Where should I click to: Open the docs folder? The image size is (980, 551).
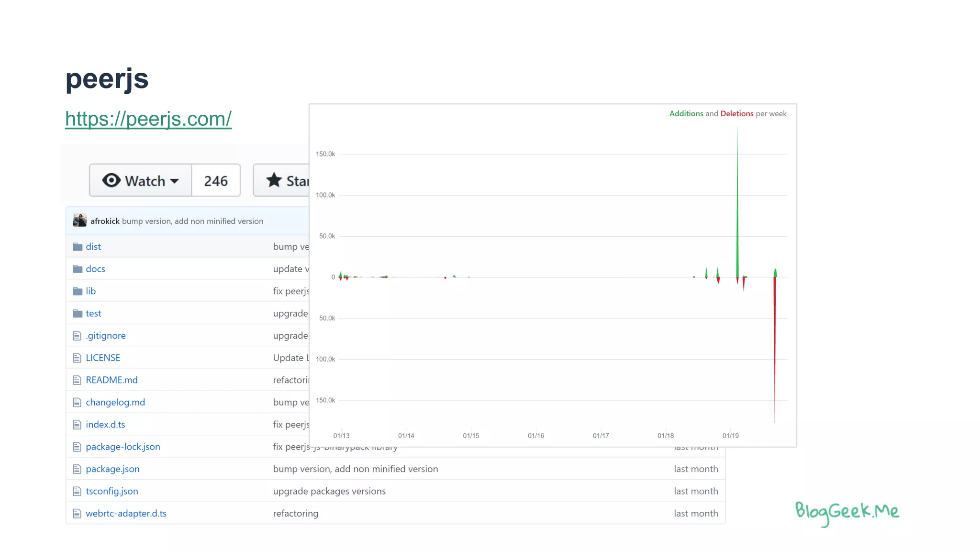coord(95,269)
